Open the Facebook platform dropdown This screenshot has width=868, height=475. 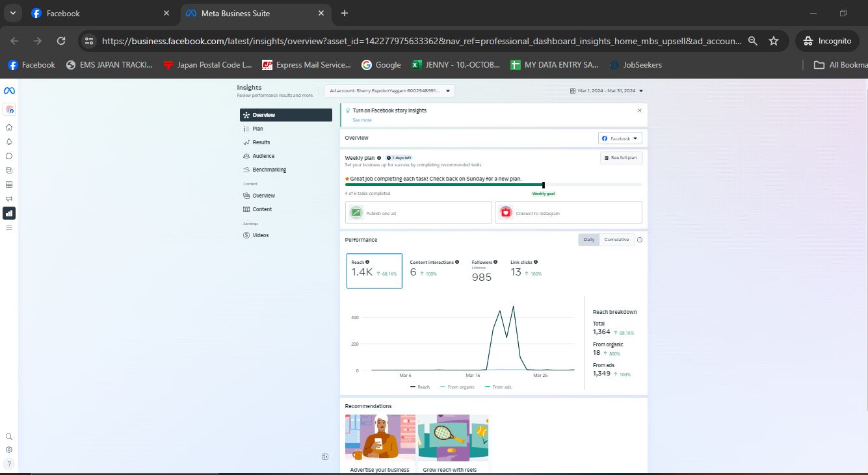tap(620, 138)
